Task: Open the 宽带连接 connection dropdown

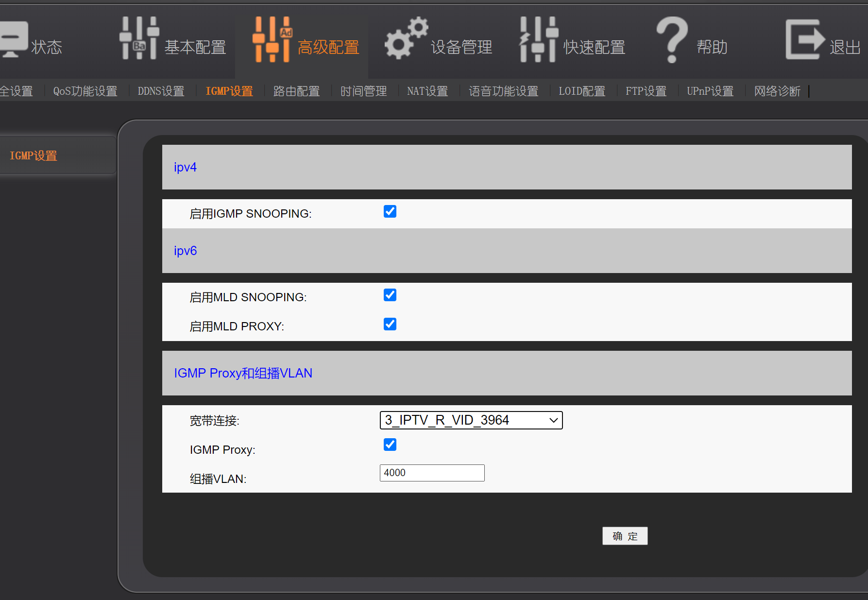Action: click(x=470, y=420)
